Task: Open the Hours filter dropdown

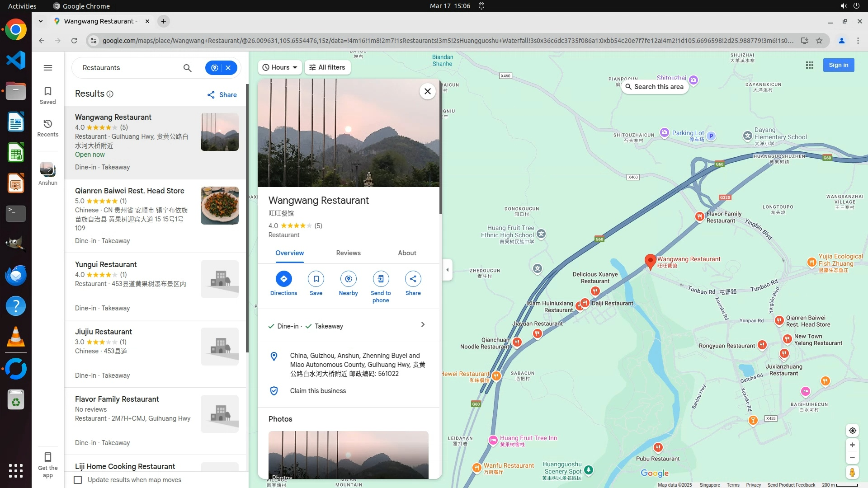Action: pos(280,67)
